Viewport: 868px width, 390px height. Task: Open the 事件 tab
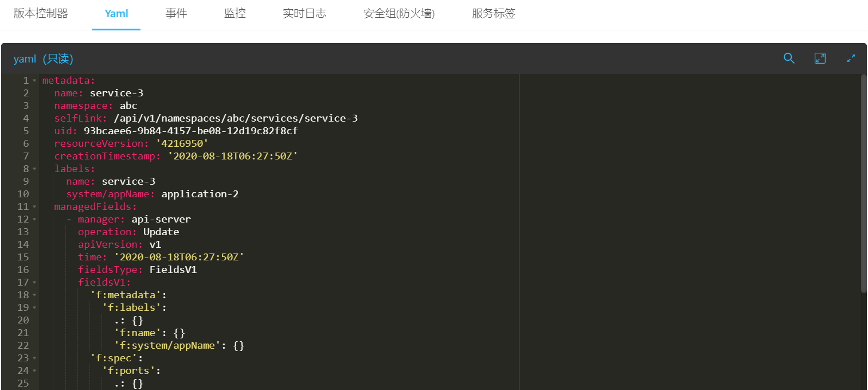click(x=176, y=14)
